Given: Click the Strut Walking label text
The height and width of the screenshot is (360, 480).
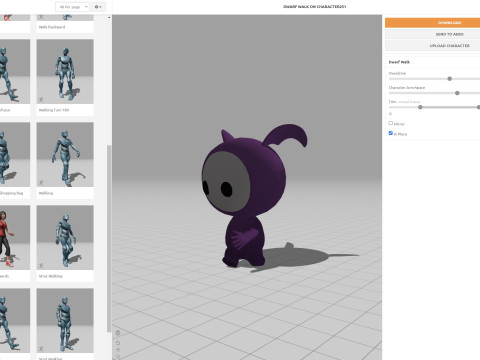Looking at the screenshot, I should pyautogui.click(x=50, y=276).
